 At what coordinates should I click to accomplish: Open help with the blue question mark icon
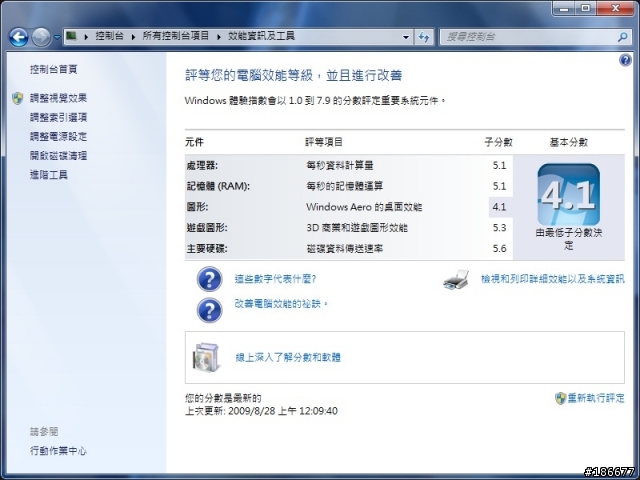(625, 60)
